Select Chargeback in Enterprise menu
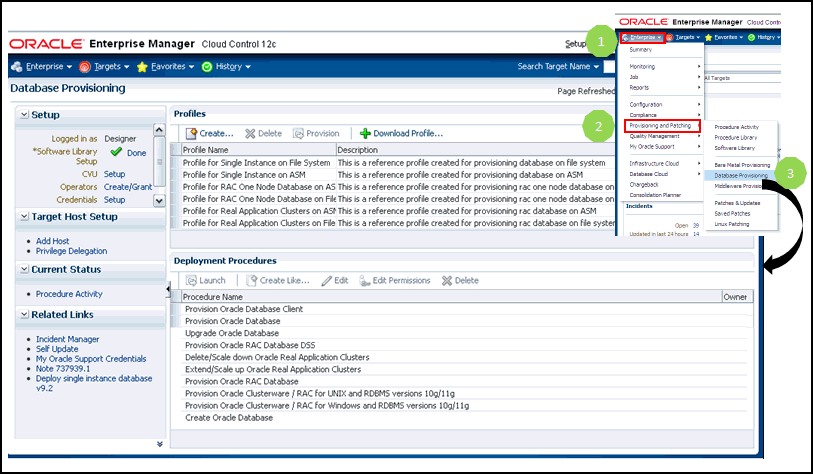Viewport: 813px width, 474px height. point(644,185)
